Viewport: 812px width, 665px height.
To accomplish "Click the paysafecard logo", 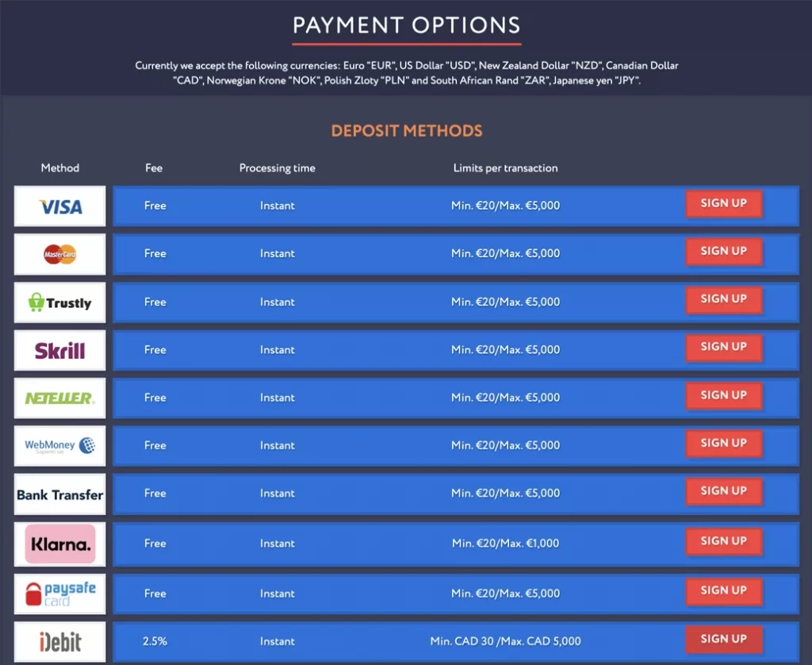I will click(60, 594).
